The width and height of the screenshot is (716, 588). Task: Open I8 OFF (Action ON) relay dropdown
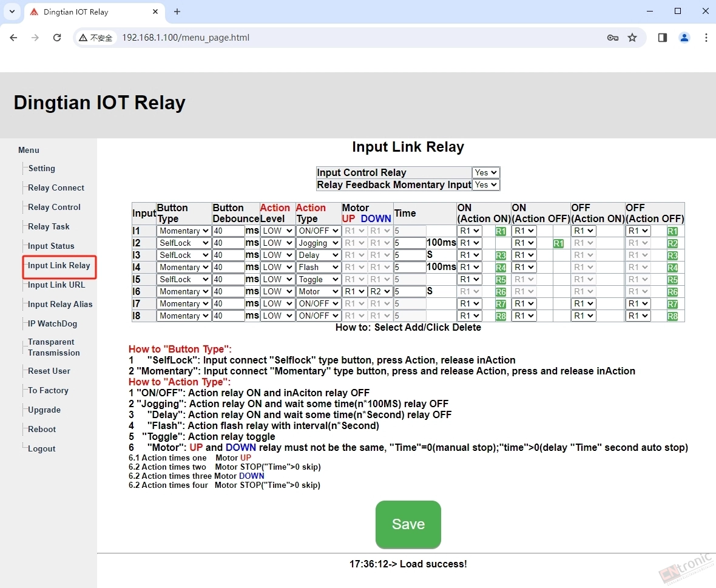[584, 316]
